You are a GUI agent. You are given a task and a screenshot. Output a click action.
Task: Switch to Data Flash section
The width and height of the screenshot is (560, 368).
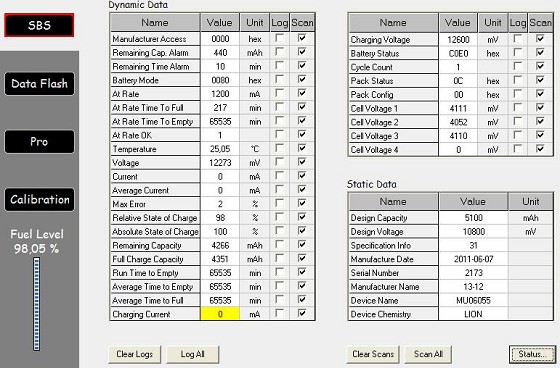tap(39, 84)
